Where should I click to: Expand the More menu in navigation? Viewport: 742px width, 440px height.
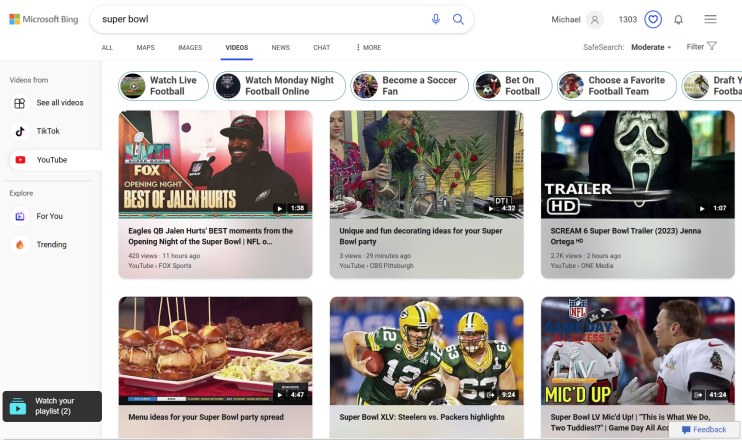coord(368,47)
